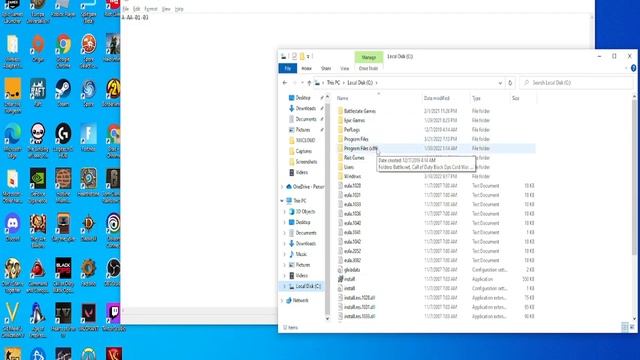Click This PC in the address breadcrumb
Viewport: 640px width, 360px height.
[333, 83]
